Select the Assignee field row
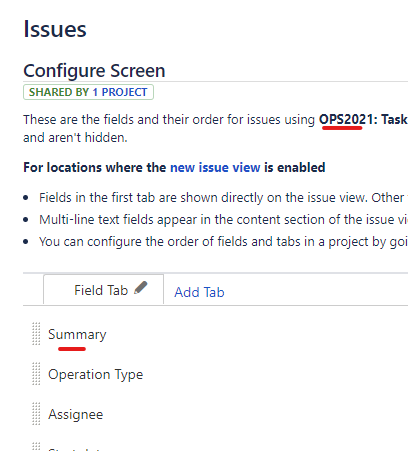Image resolution: width=408 pixels, height=451 pixels. coord(215,414)
